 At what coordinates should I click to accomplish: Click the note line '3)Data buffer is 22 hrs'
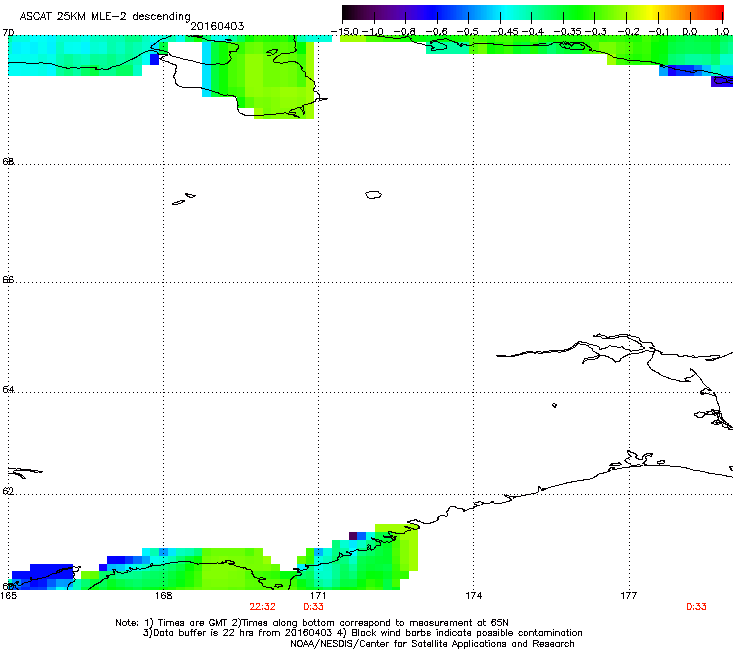click(x=362, y=633)
